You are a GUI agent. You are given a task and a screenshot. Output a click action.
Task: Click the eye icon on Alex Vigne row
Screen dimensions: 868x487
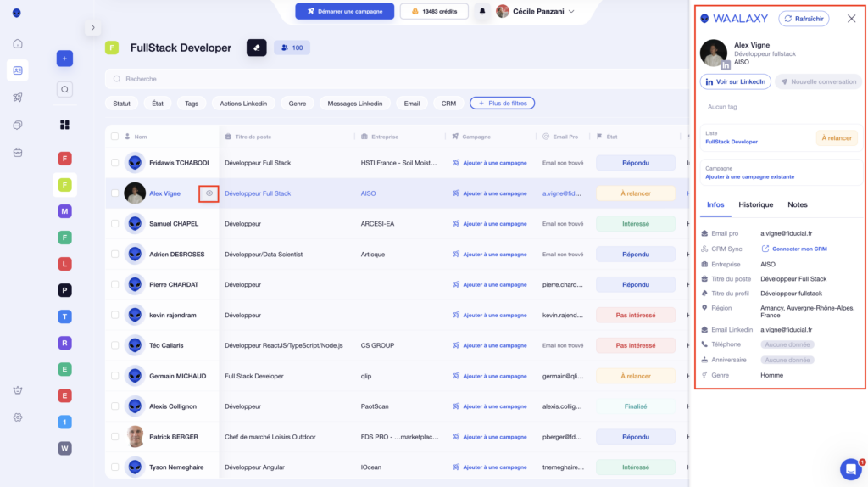pos(209,193)
